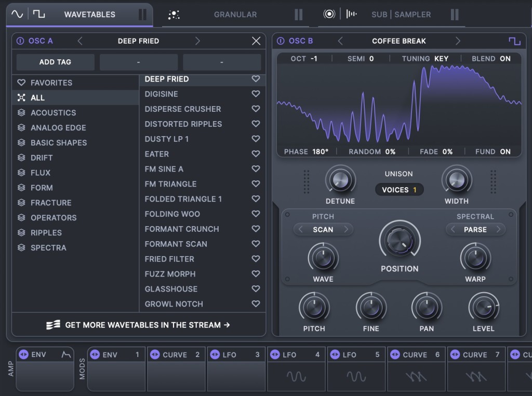This screenshot has width=532, height=396.
Task: Open the SUB | SAMPLER tab
Action: click(401, 15)
